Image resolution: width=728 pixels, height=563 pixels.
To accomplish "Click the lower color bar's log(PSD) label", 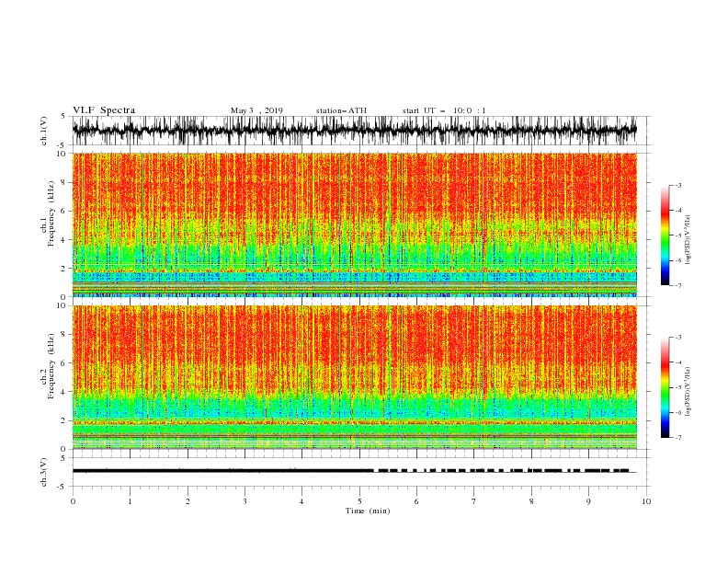I will 688,392.
